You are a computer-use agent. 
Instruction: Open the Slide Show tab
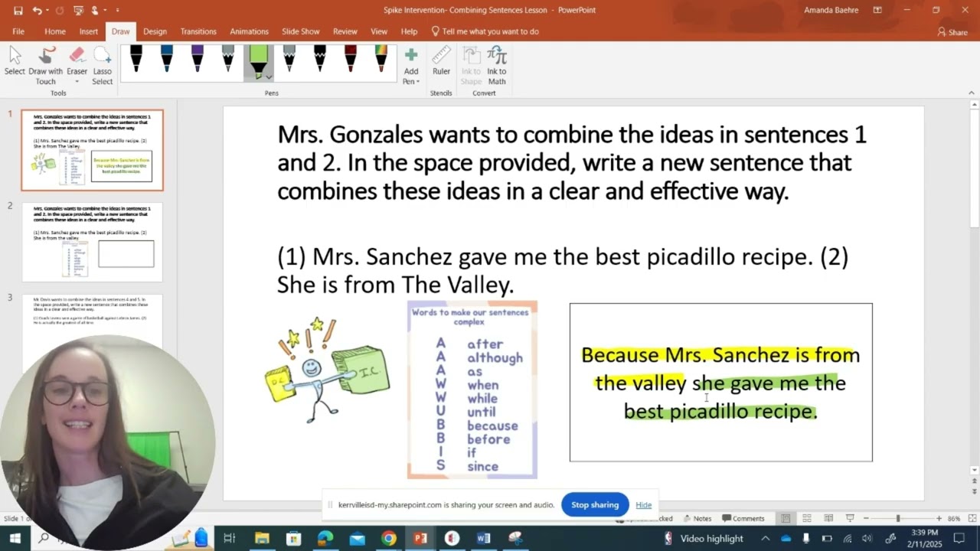point(300,31)
